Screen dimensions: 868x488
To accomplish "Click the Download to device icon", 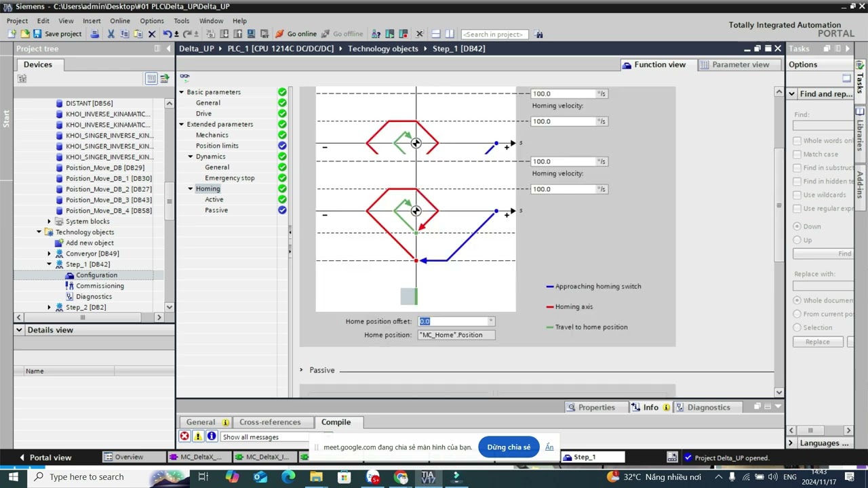I will point(224,34).
